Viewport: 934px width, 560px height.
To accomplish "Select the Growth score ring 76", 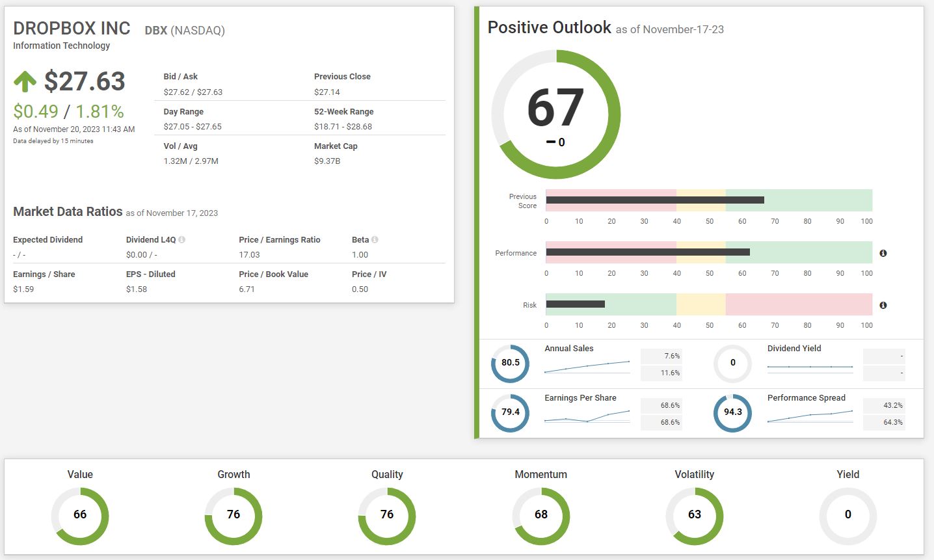I will click(233, 516).
